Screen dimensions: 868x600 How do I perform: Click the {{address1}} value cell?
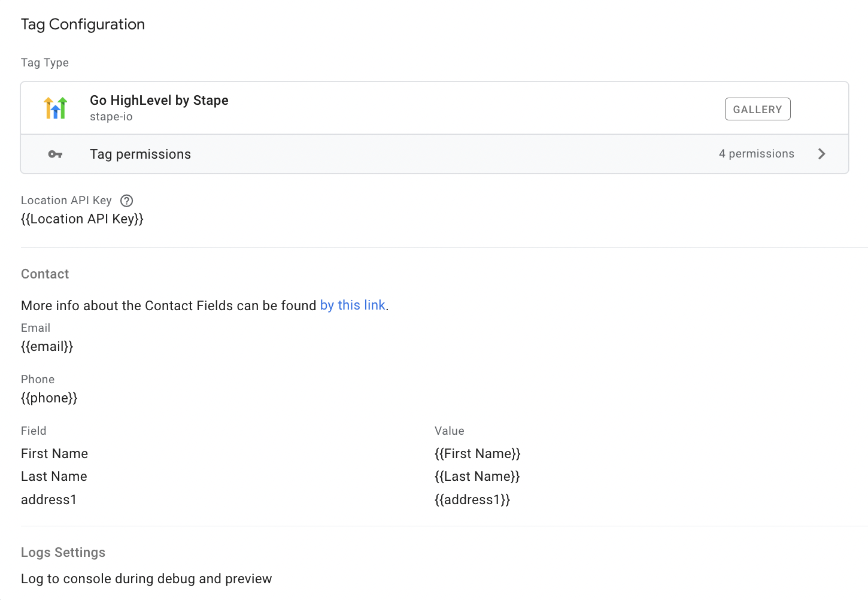472,500
